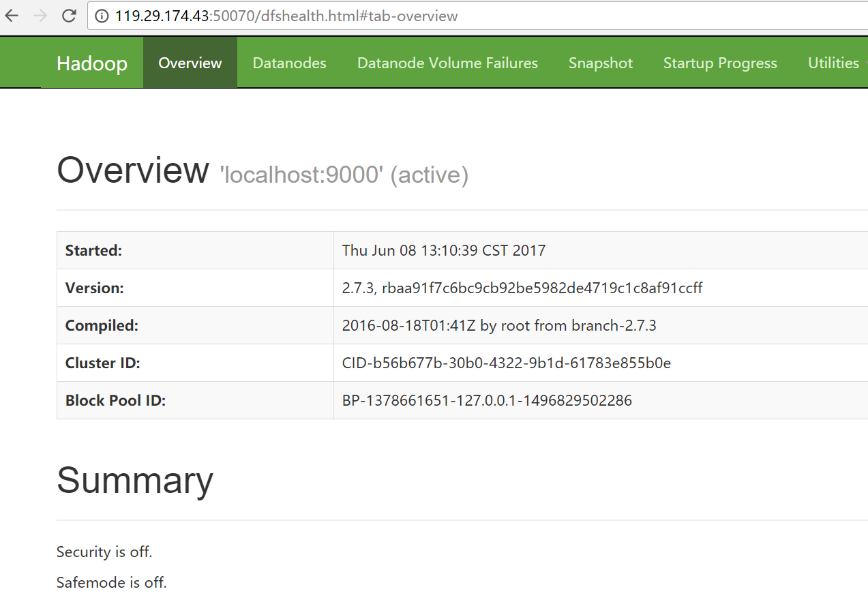This screenshot has height=600, width=868.
Task: Click the Summary section heading
Action: pos(135,480)
